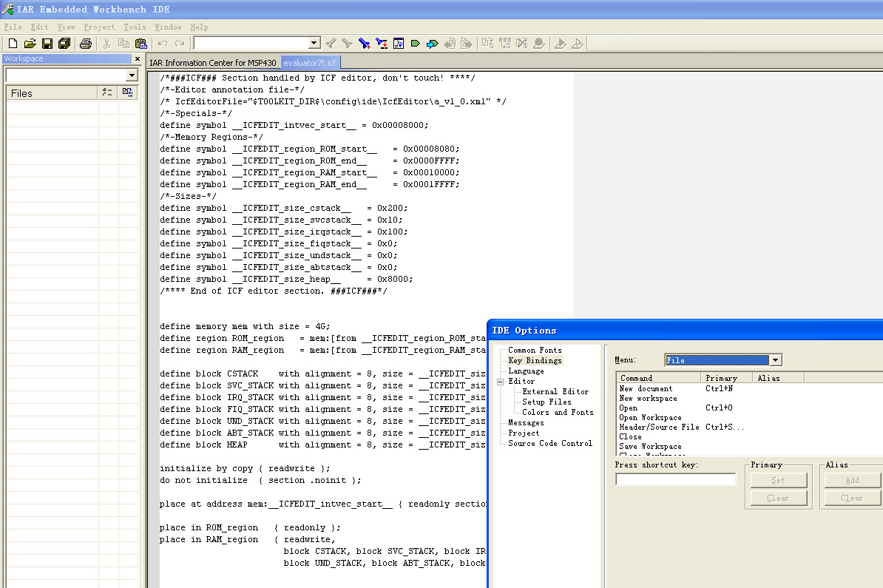Close the Workspace panel
883x588 pixels.
click(x=138, y=58)
